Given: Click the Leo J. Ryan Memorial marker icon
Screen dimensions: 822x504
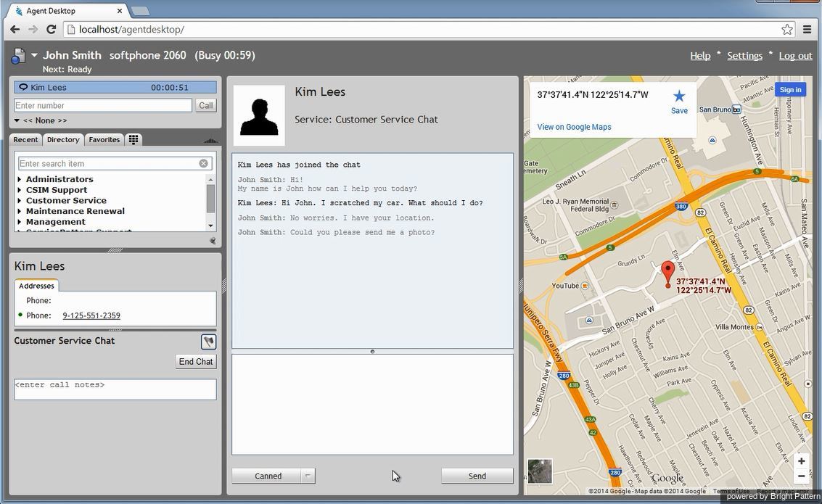Looking at the screenshot, I should point(615,205).
